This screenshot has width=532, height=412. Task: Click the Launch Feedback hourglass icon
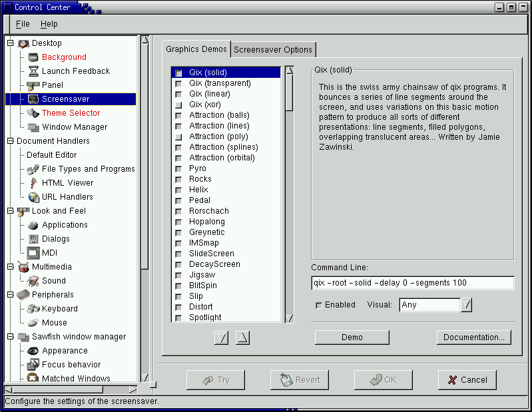coord(33,71)
